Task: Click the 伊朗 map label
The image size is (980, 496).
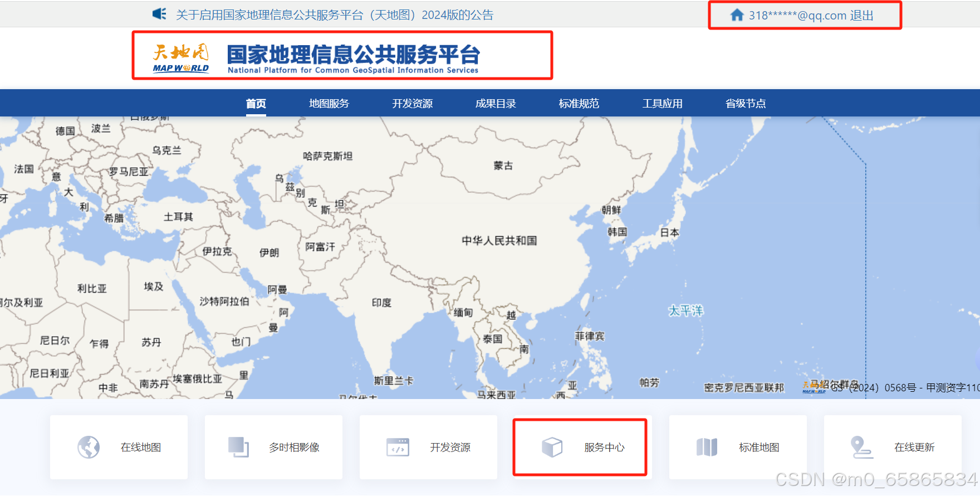Action: pos(269,252)
